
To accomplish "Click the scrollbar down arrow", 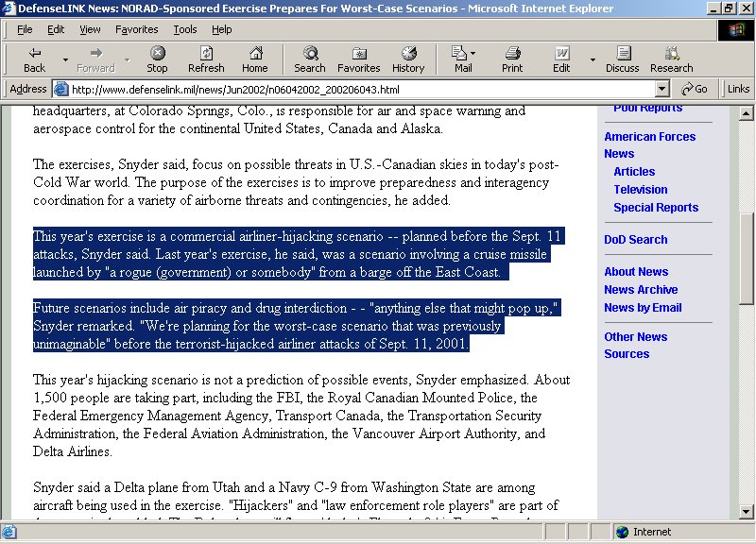I will [746, 512].
